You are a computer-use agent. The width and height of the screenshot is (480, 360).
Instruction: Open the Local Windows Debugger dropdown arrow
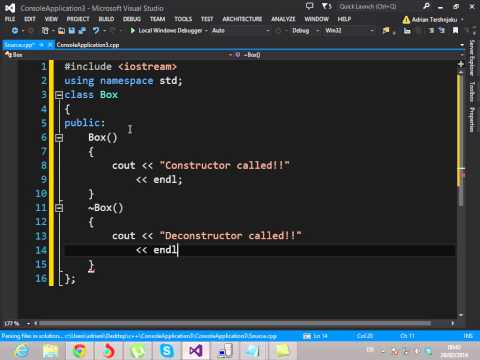coord(206,31)
